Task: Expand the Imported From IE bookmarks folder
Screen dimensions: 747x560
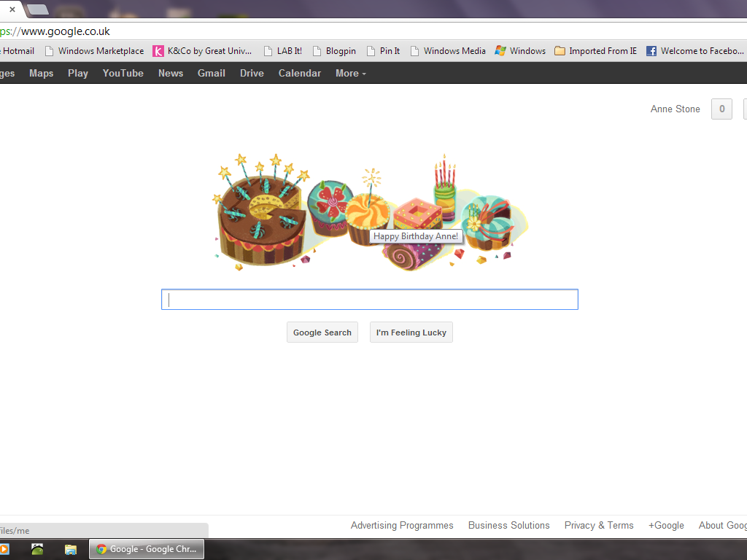Action: point(596,51)
